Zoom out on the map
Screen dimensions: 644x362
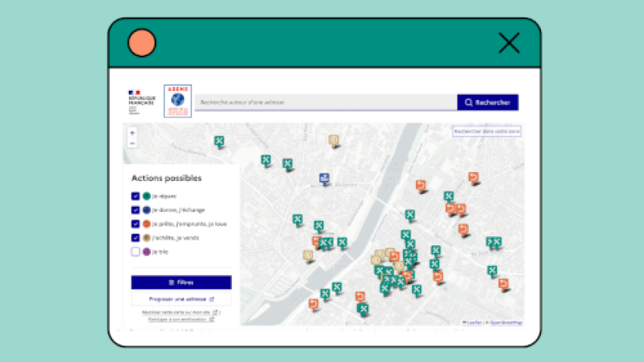[133, 143]
